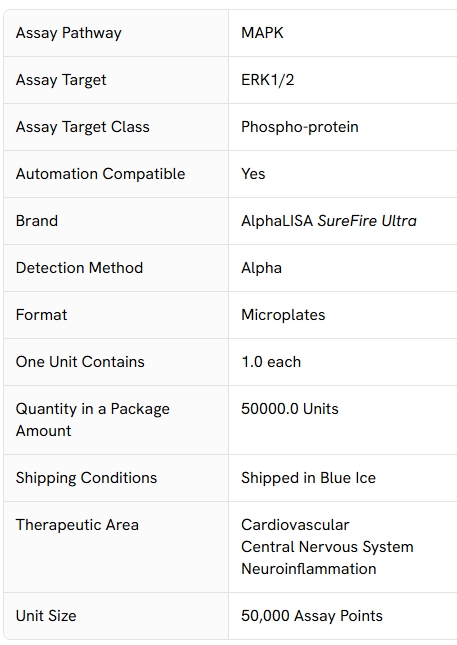Screen dimensions: 457x645
Task: Click the Quantity in a Package Amount label
Action: click(x=93, y=420)
